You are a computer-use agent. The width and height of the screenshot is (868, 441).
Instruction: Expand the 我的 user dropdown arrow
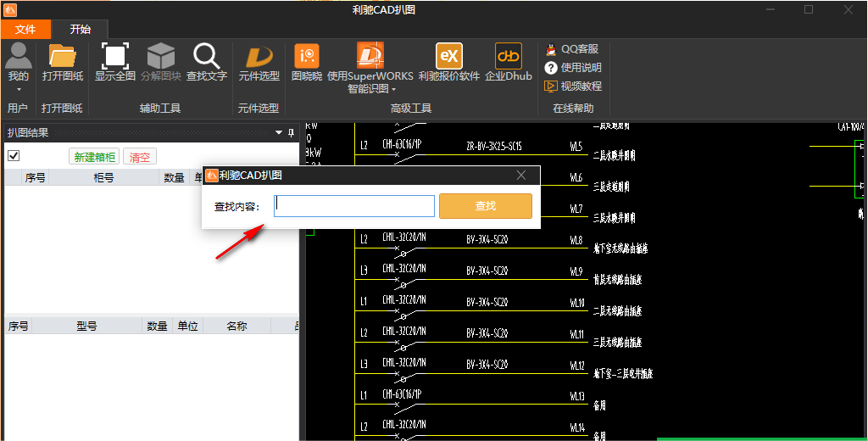[x=19, y=89]
